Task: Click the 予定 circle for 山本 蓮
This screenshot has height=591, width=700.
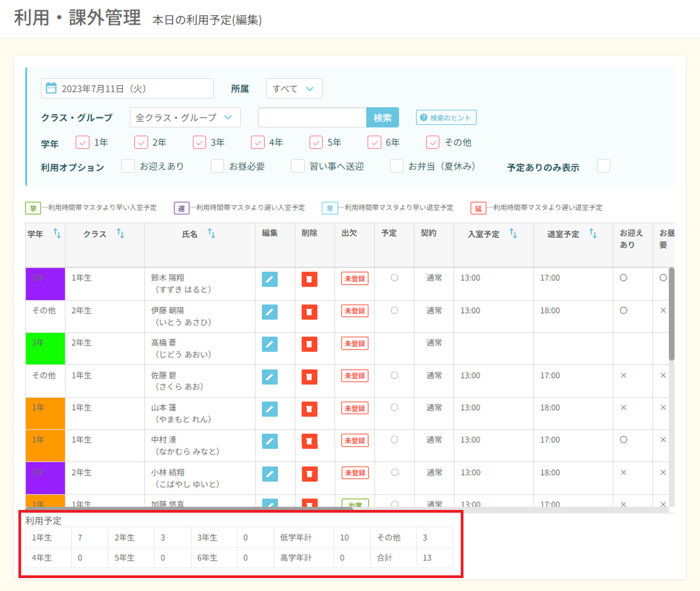Action: (394, 407)
